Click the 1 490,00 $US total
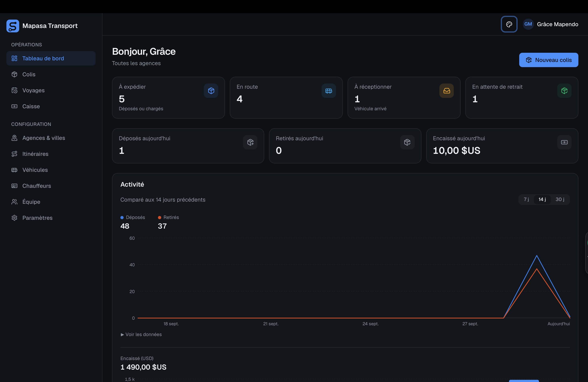 143,367
